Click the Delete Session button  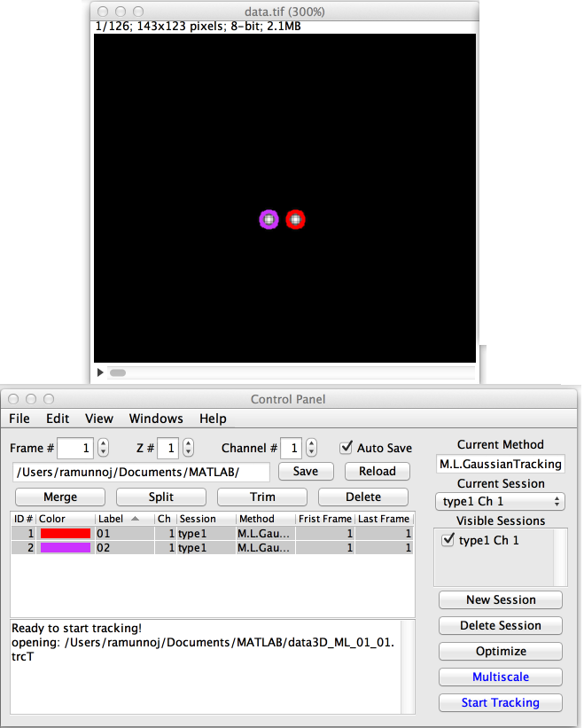[501, 625]
